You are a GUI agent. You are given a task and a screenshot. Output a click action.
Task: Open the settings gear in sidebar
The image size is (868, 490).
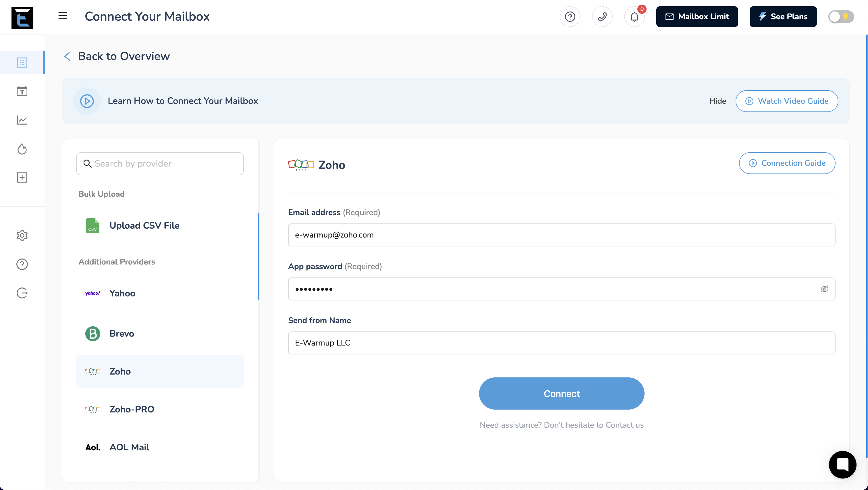[x=22, y=235]
